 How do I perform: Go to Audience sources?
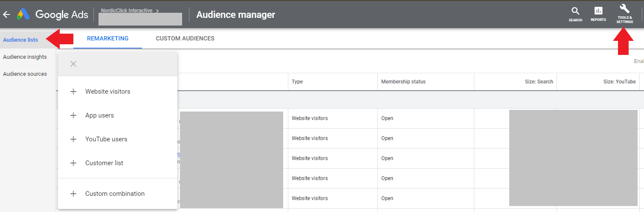tap(25, 74)
